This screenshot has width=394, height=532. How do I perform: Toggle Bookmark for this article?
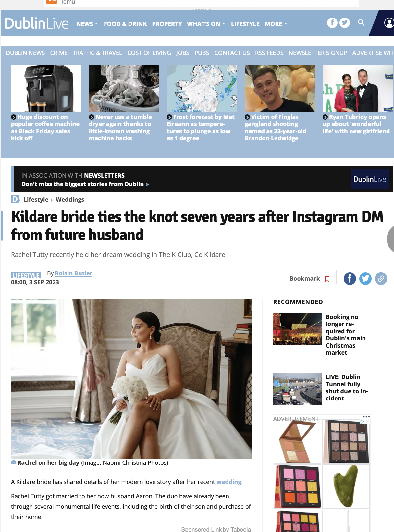[x=310, y=279]
